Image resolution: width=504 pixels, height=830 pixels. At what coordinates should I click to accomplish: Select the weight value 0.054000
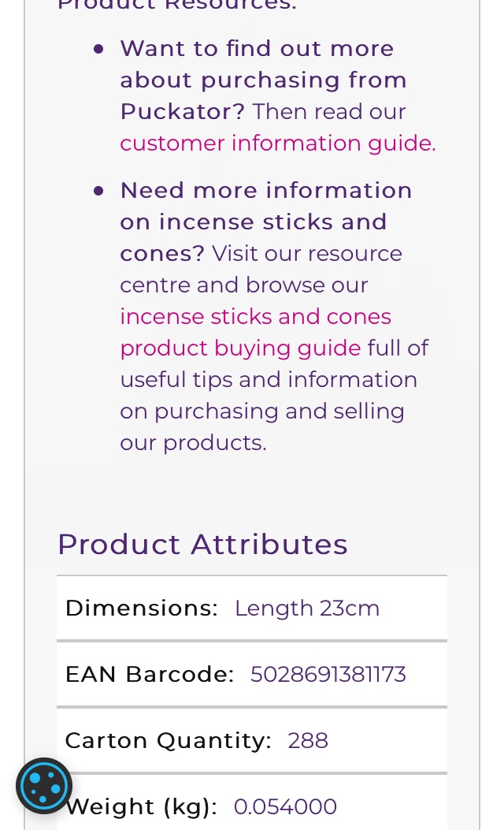click(x=285, y=807)
